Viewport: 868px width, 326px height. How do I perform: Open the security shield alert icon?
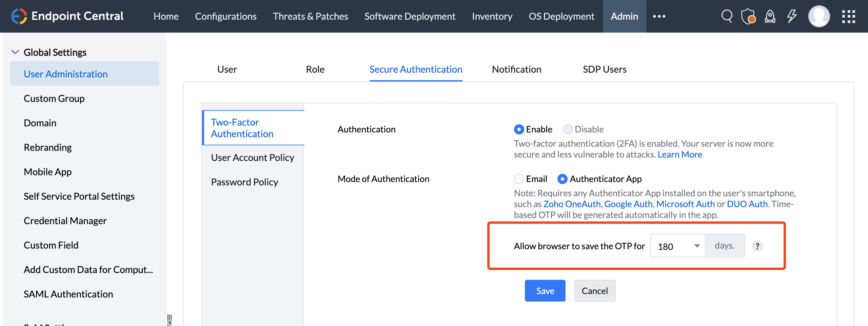[x=748, y=16]
